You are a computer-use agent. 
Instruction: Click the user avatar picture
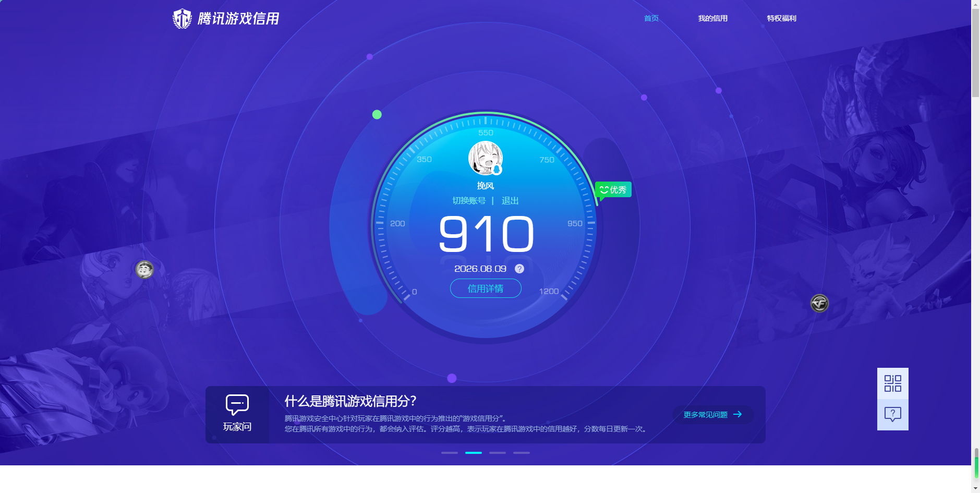(x=486, y=158)
